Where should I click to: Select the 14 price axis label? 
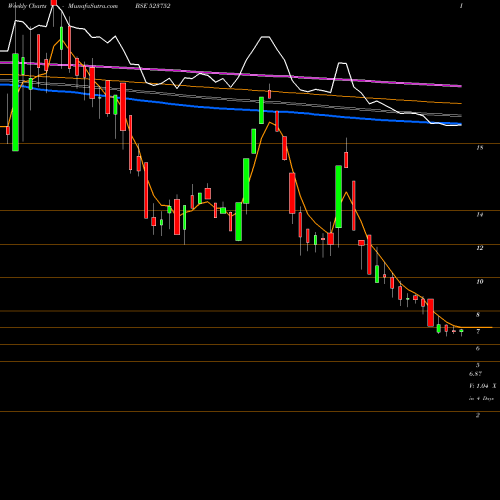(x=480, y=215)
